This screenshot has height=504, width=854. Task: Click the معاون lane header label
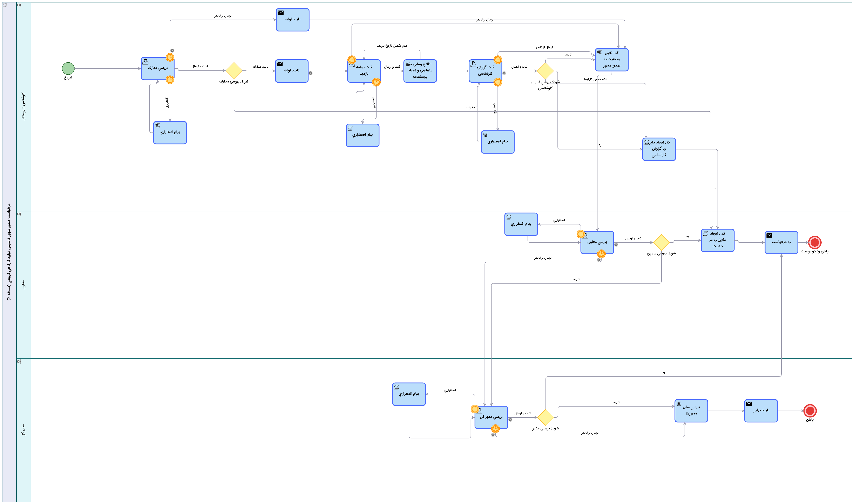23,285
